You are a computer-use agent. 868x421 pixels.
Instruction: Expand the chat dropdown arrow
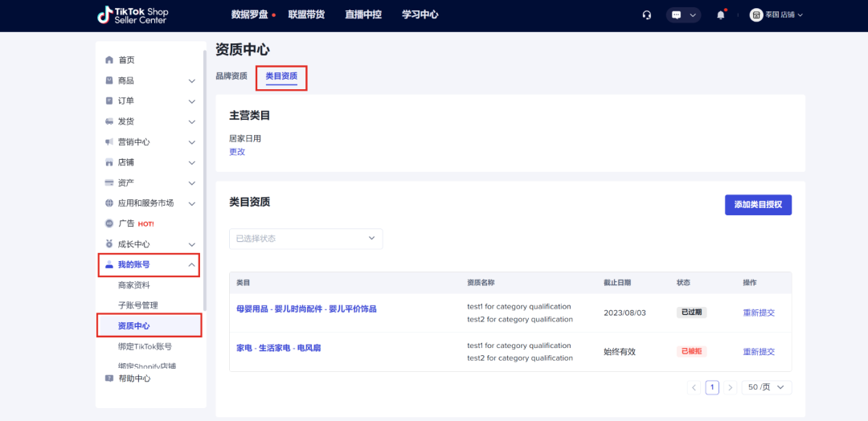693,15
